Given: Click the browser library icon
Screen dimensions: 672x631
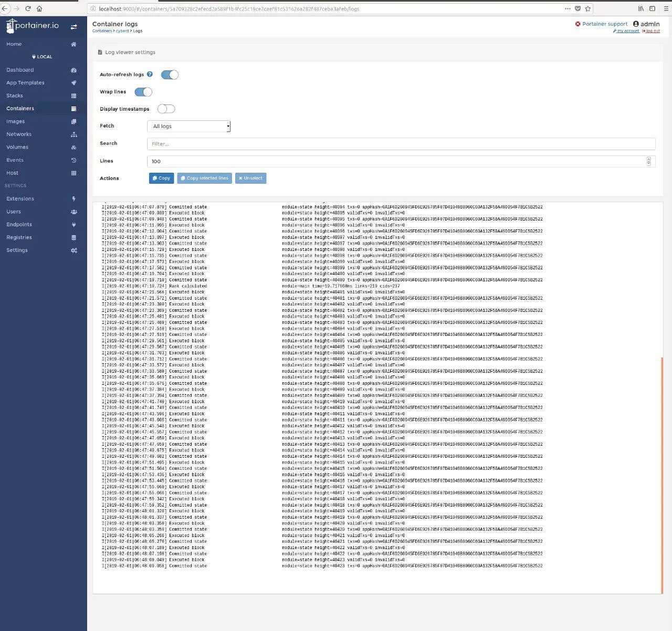Looking at the screenshot, I should [640, 8].
